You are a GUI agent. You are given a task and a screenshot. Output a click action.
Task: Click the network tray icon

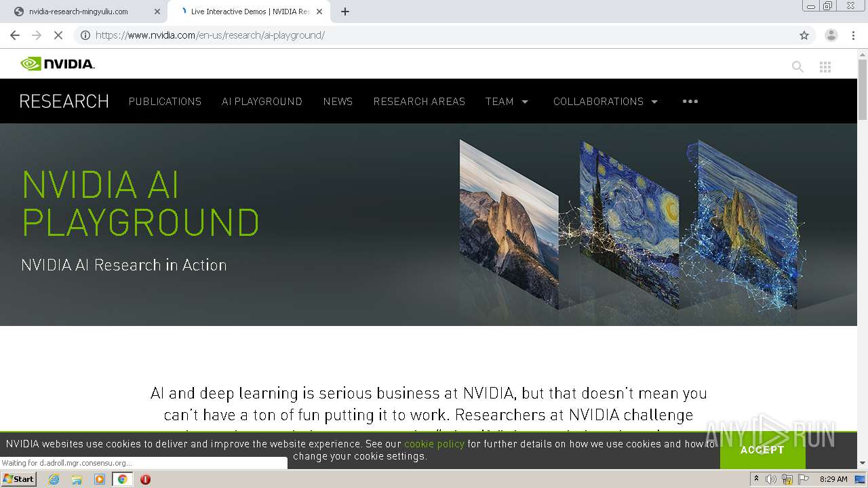(x=787, y=479)
